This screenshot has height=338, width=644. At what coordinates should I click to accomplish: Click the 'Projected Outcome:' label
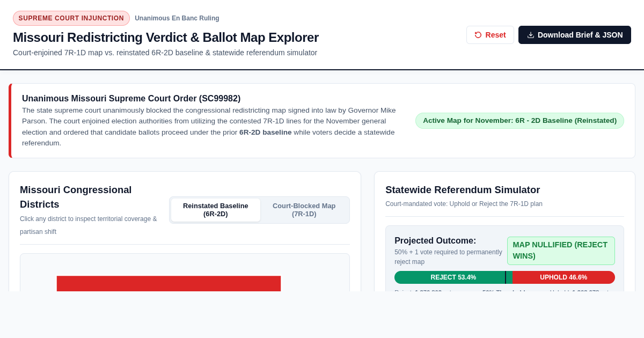(x=435, y=241)
